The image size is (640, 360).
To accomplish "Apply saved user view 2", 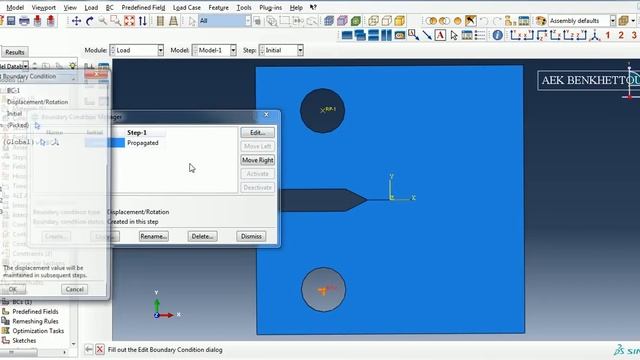I will tap(621, 36).
